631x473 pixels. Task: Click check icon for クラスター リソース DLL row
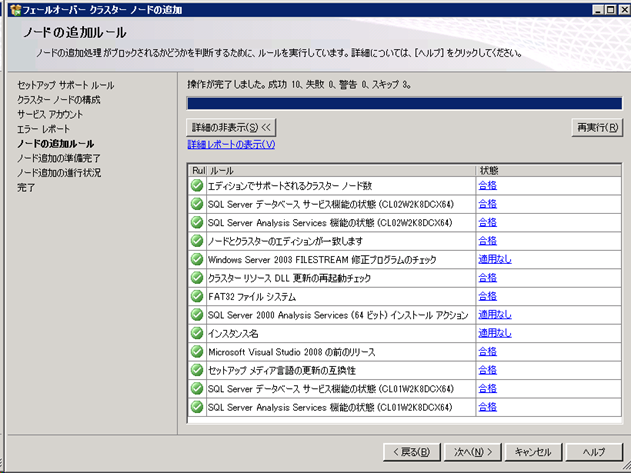197,278
